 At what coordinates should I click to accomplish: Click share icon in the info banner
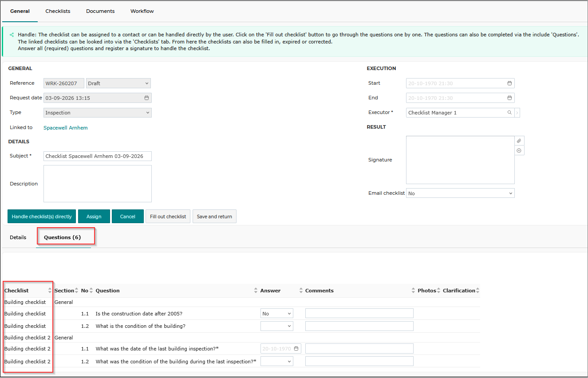[12, 34]
